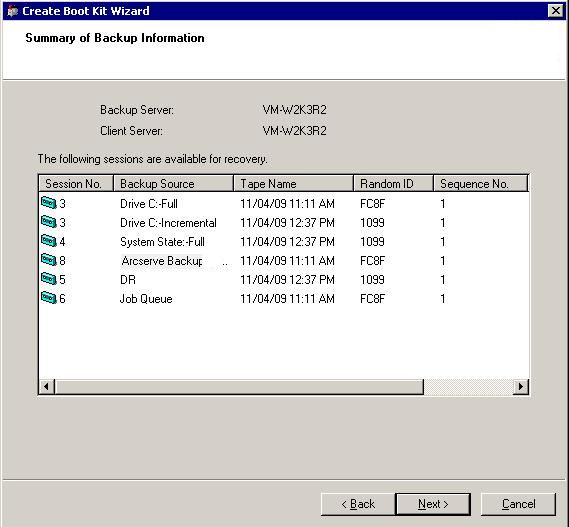Screen dimensions: 569x527
Task: Click Random ID 1099 in the DR row
Action: tap(372, 279)
